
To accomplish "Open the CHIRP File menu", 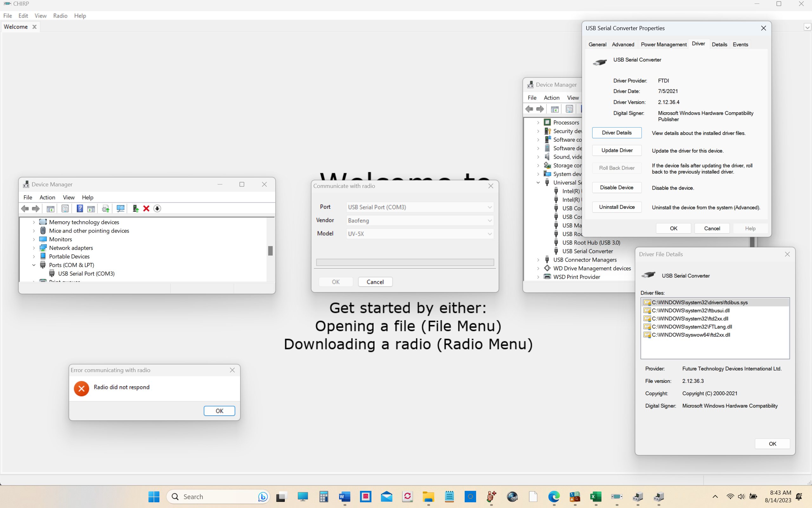I will click(7, 16).
